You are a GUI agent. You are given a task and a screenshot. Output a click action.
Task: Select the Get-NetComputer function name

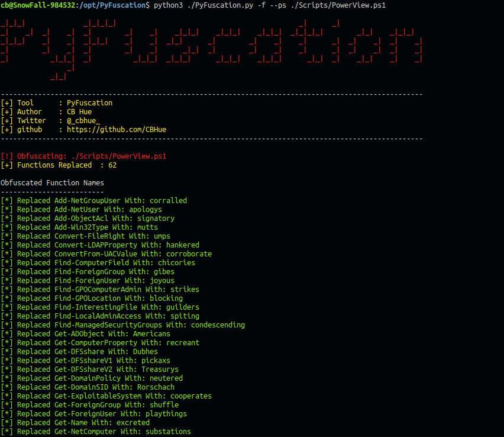coord(86,432)
